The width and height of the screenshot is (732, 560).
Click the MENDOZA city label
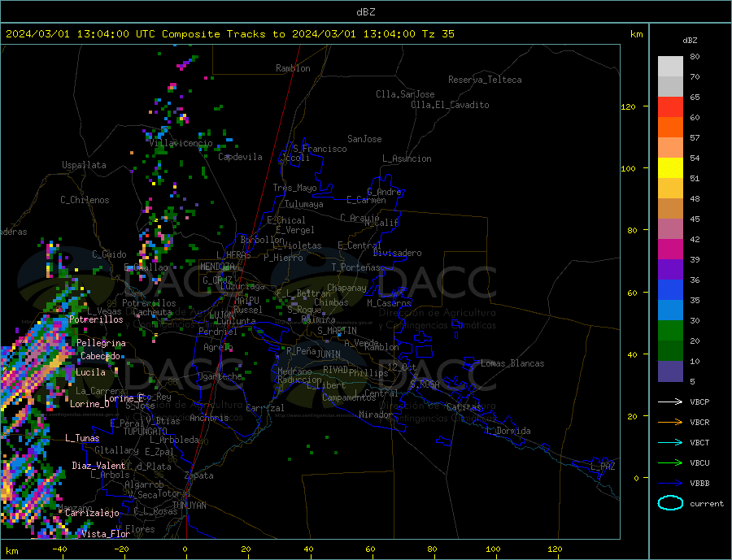tap(217, 267)
